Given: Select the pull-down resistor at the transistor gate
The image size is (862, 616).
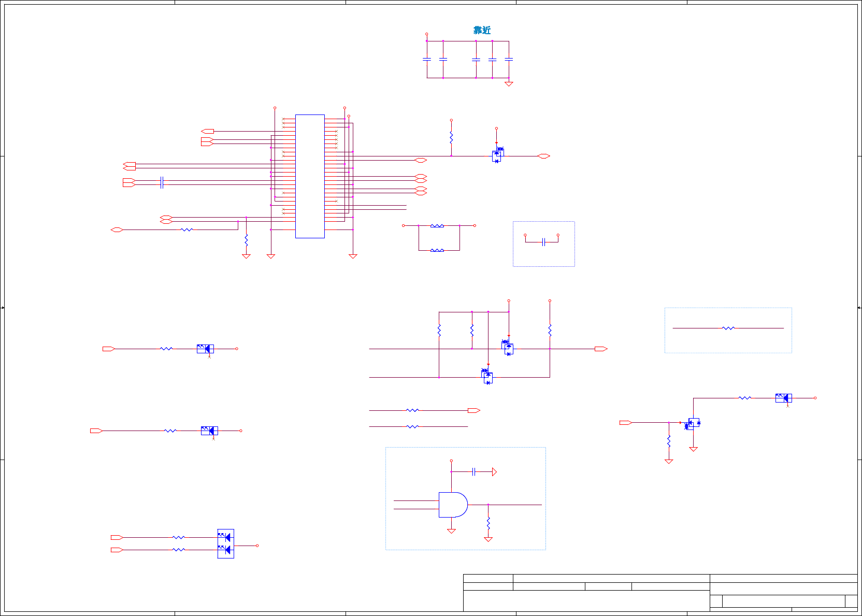Looking at the screenshot, I should click(669, 441).
